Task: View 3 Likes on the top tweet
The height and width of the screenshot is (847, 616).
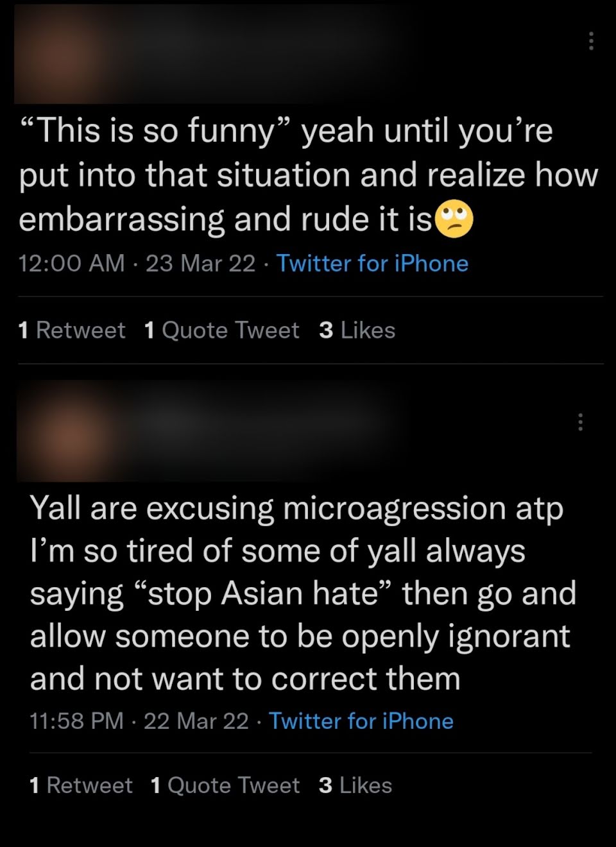Action: coord(357,330)
